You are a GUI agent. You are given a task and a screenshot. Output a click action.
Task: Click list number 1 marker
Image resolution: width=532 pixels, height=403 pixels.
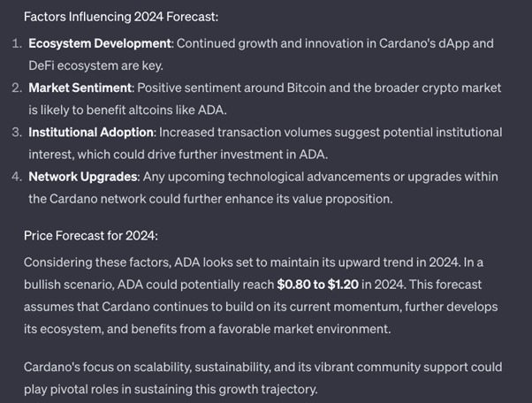(17, 43)
